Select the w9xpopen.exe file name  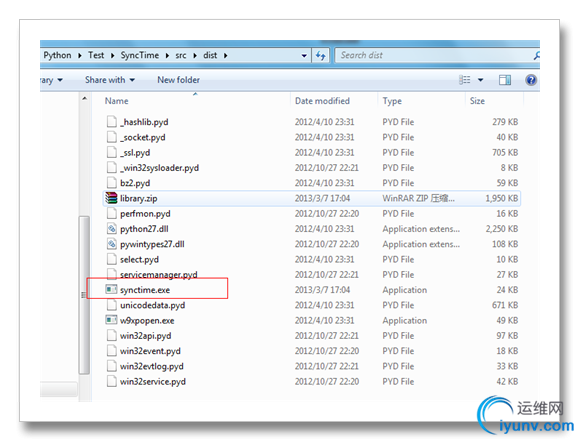[147, 321]
